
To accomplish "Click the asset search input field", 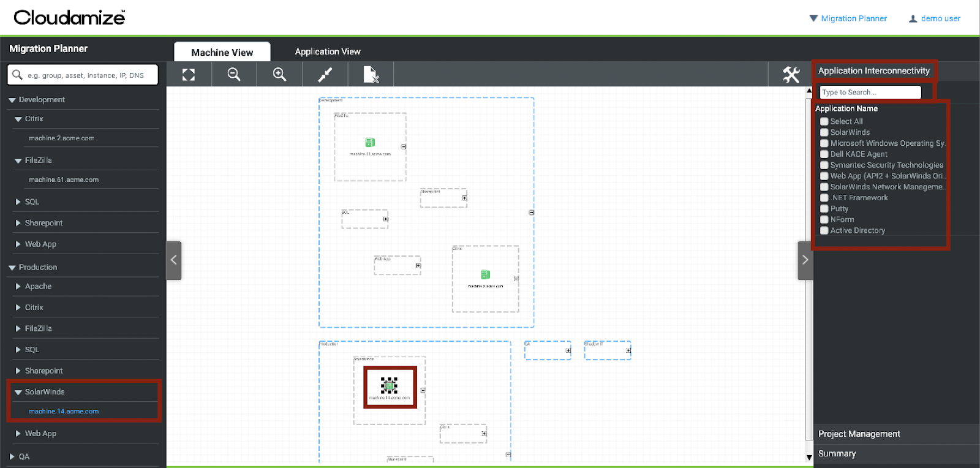I will [x=86, y=75].
